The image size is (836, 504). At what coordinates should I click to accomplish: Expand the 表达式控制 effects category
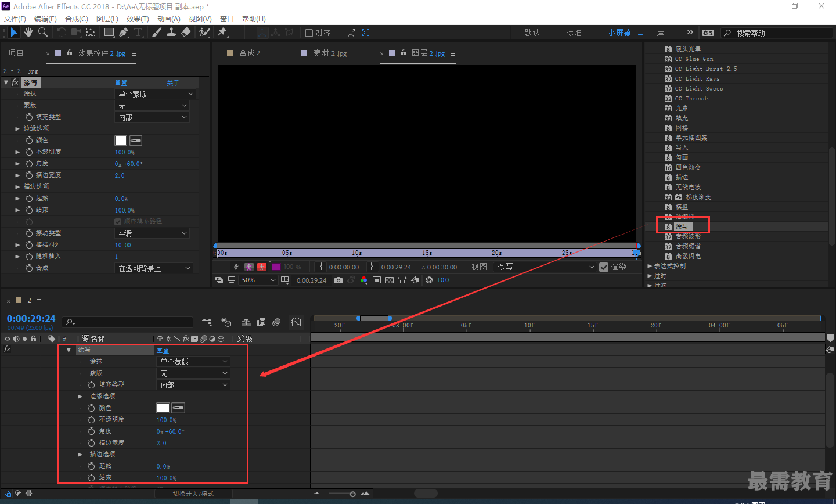coord(650,266)
